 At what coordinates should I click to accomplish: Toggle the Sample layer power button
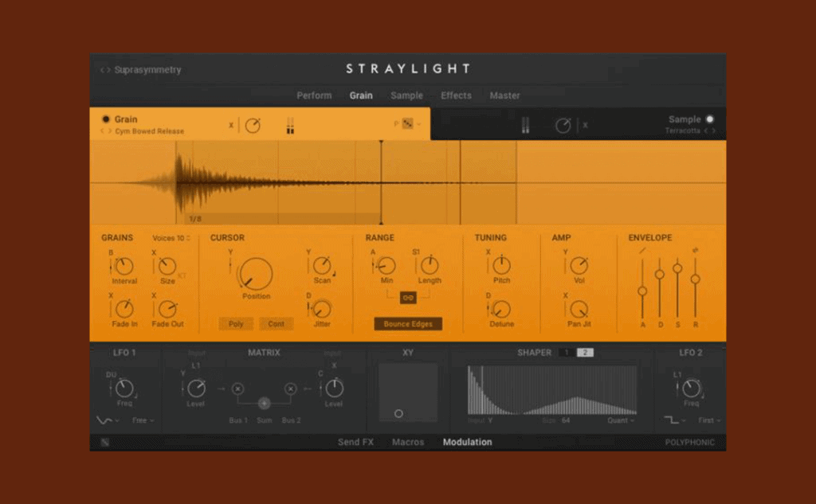[x=710, y=119]
